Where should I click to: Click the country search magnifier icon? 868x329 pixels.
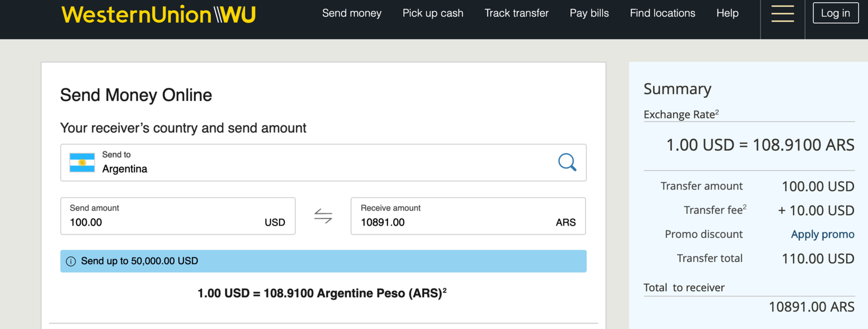pyautogui.click(x=567, y=162)
